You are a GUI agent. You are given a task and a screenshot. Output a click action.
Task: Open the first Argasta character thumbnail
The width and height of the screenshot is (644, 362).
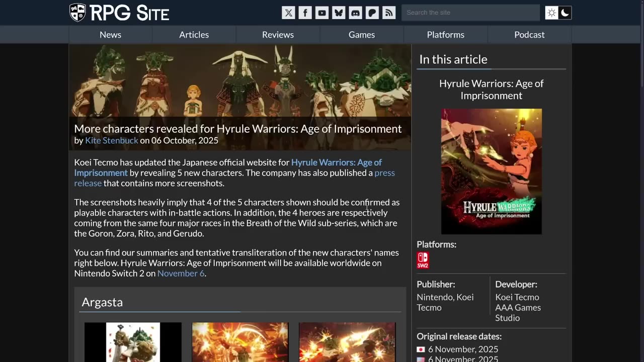click(133, 342)
